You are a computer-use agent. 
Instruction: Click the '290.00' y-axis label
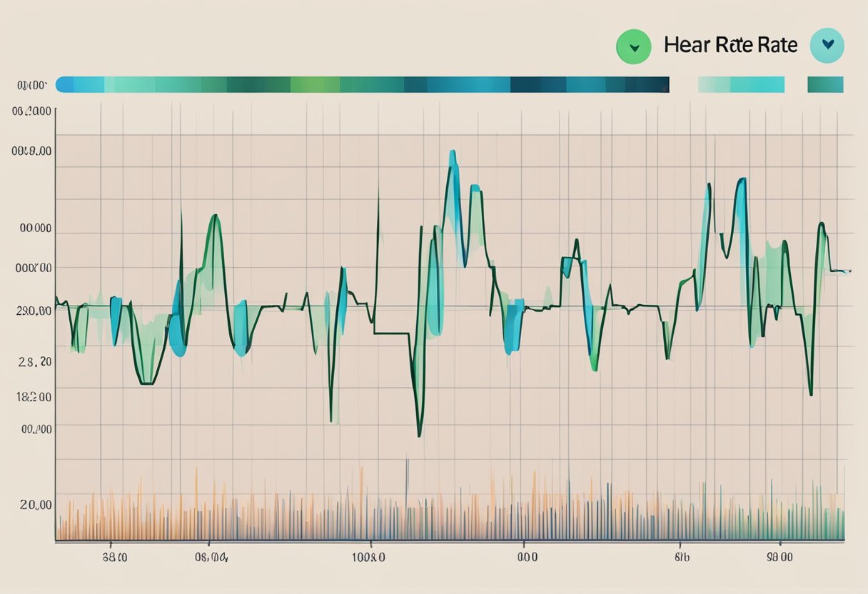click(x=34, y=311)
